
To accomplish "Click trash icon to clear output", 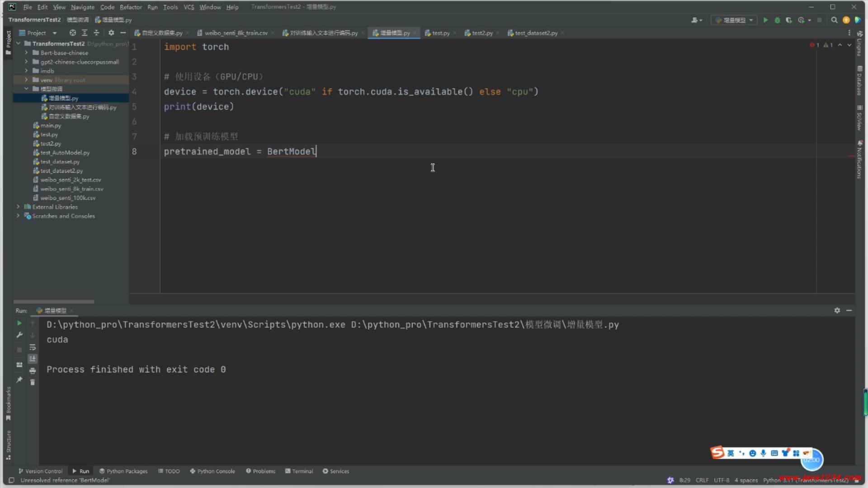I will 33,382.
